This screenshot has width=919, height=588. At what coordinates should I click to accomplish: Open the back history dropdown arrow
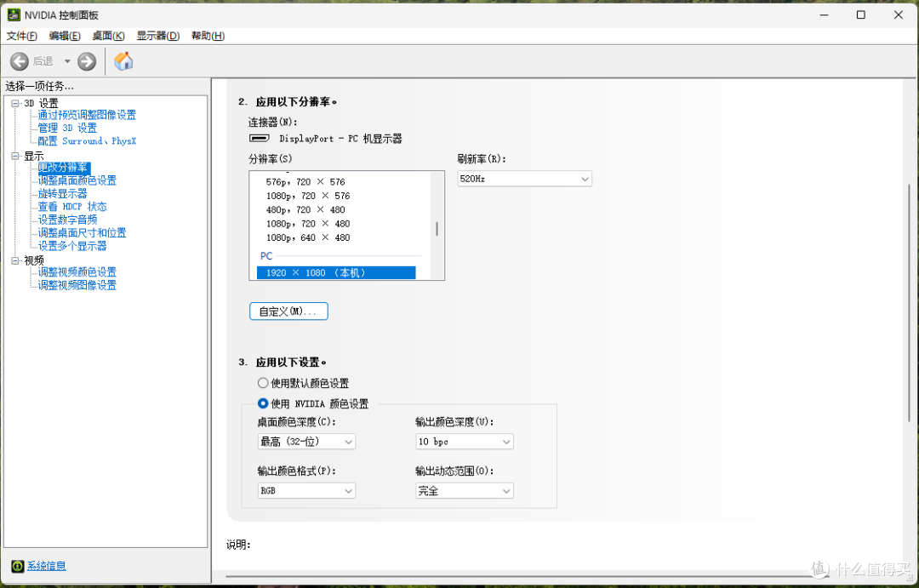[x=67, y=61]
